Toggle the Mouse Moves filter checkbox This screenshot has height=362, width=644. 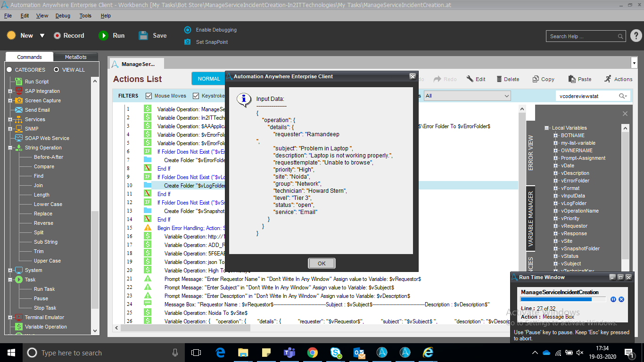149,96
